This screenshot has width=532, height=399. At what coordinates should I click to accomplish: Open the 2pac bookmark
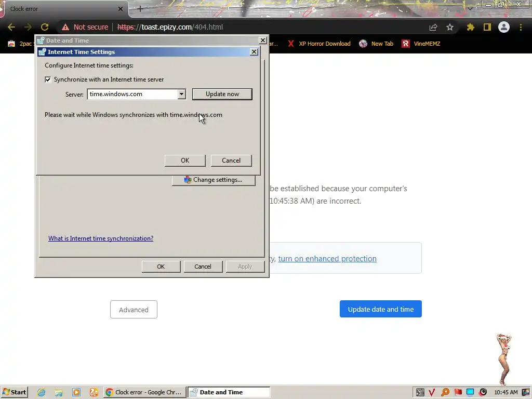(x=20, y=44)
